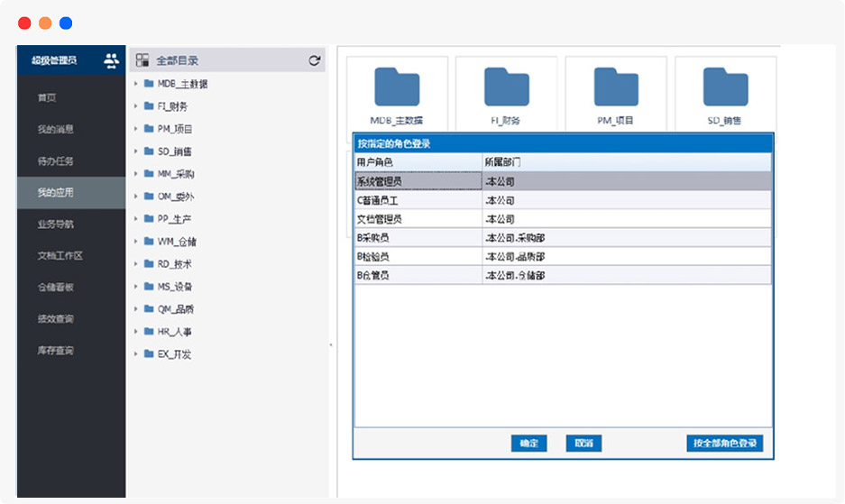Choose the B采购员 role row
Screen dimensions: 845x504
pyautogui.click(x=418, y=238)
